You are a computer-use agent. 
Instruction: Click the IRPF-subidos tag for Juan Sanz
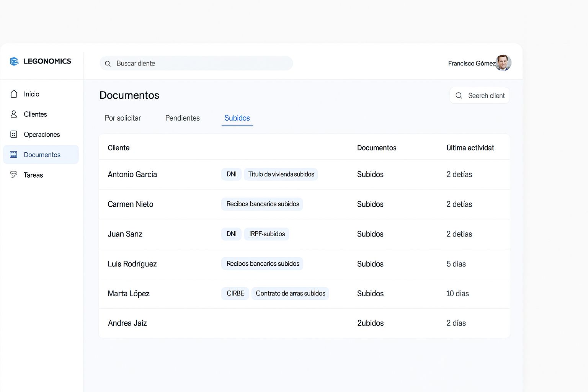(267, 234)
